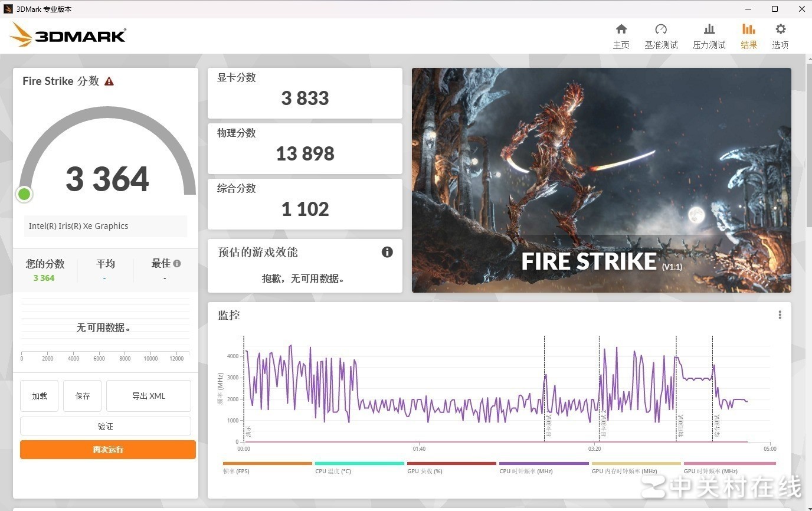
Task: Click info icon next to Best (最佳)
Action: (177, 264)
